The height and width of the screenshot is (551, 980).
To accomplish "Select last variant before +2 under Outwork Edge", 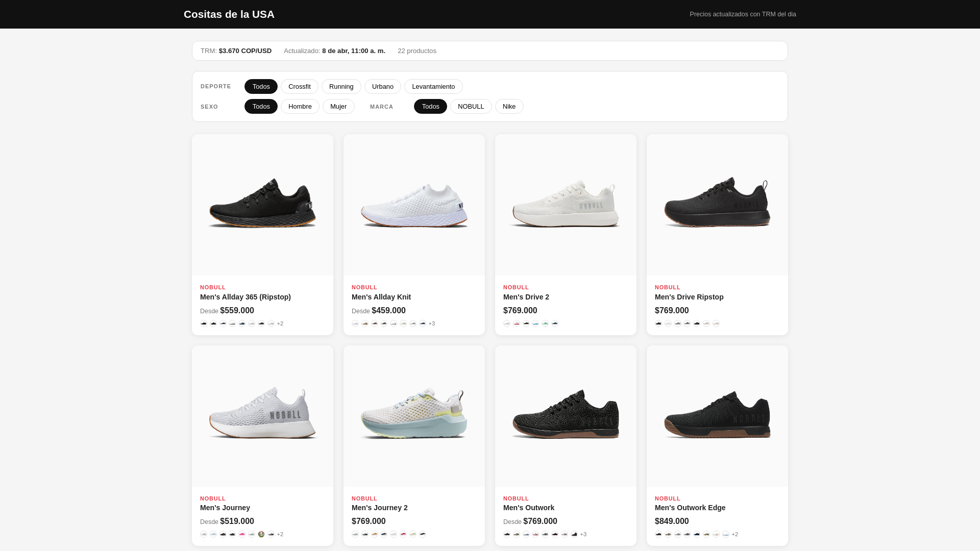I will (x=726, y=534).
